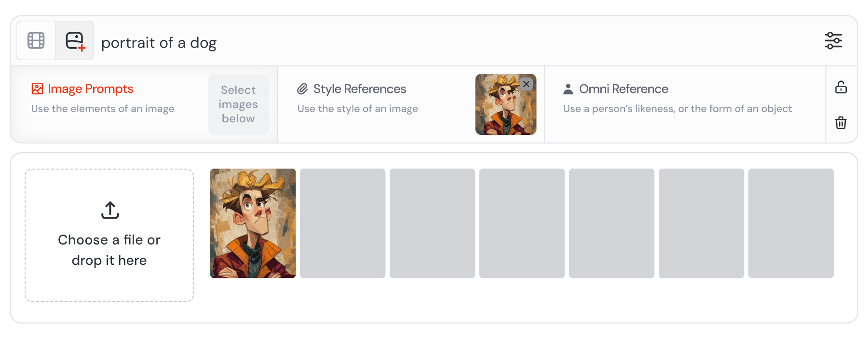The image size is (868, 340).
Task: Select the Style References section
Action: pyautogui.click(x=359, y=89)
